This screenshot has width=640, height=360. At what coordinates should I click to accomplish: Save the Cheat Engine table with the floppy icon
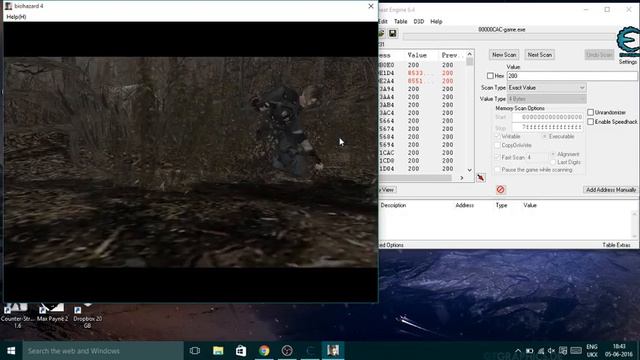pos(392,33)
